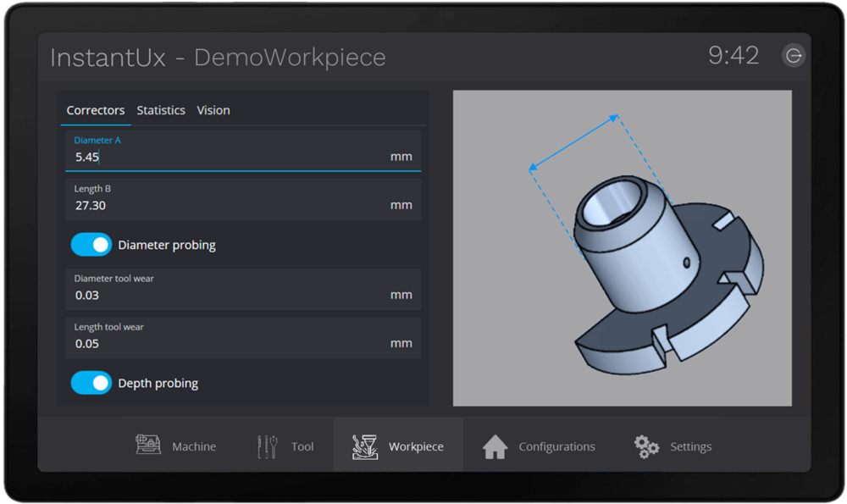Viewport: 847px width, 504px height.
Task: Click the blue dimension arrow in preview
Action: pos(573,142)
